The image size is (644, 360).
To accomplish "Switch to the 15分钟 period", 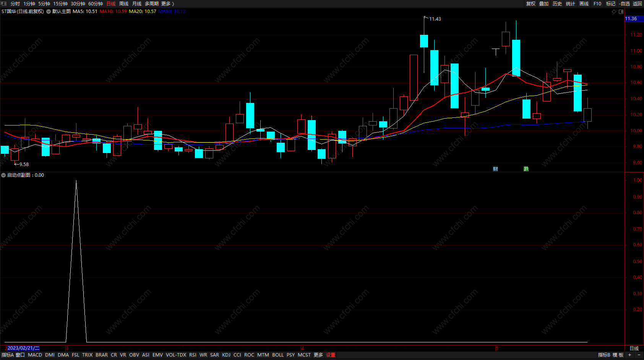I will point(60,3).
